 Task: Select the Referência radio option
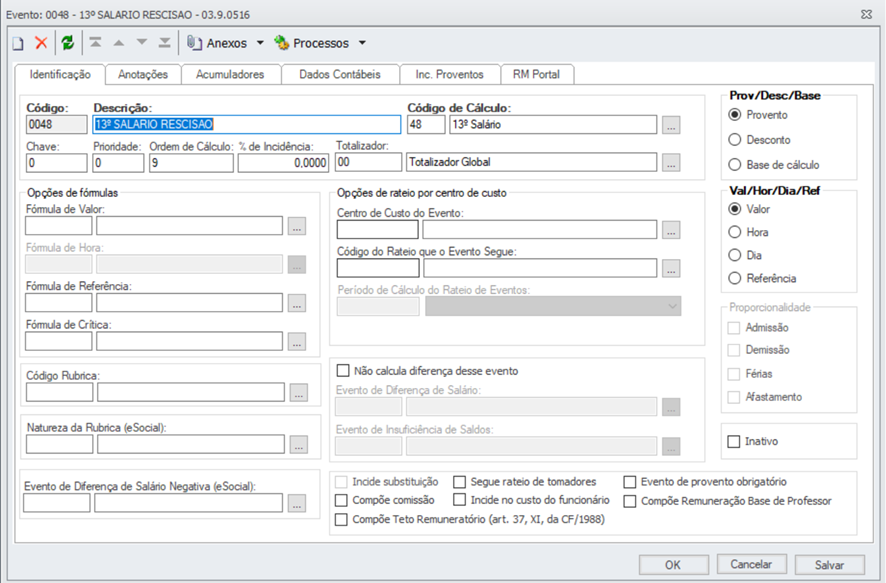[735, 279]
